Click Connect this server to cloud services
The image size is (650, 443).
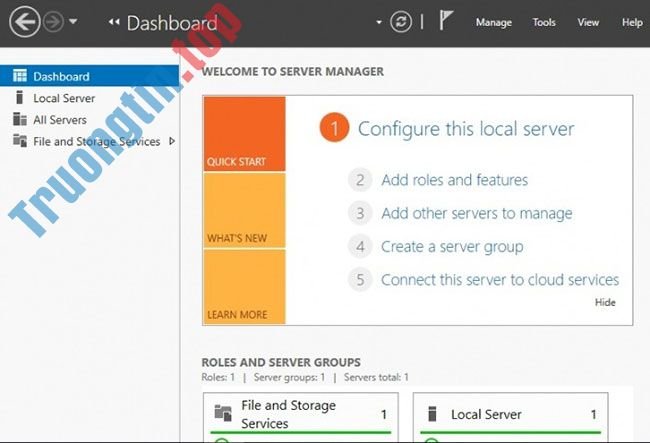(500, 280)
